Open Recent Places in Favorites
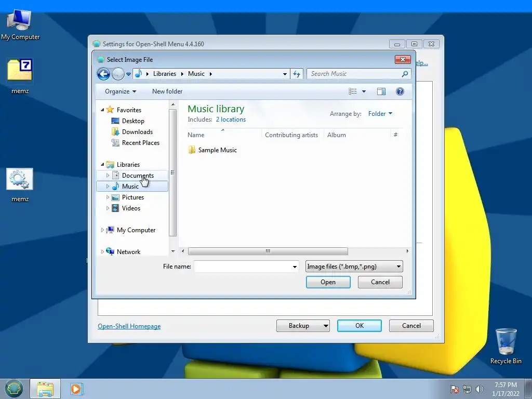 coord(136,143)
